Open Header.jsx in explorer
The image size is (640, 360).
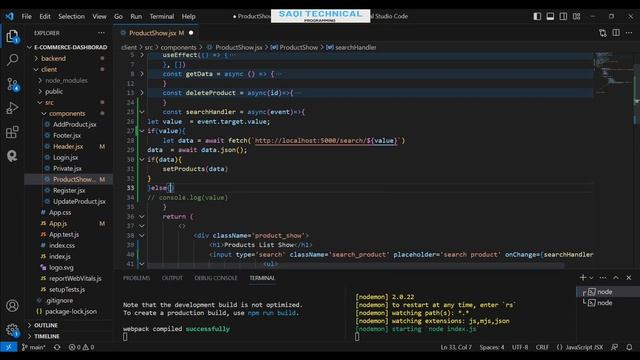(x=68, y=147)
